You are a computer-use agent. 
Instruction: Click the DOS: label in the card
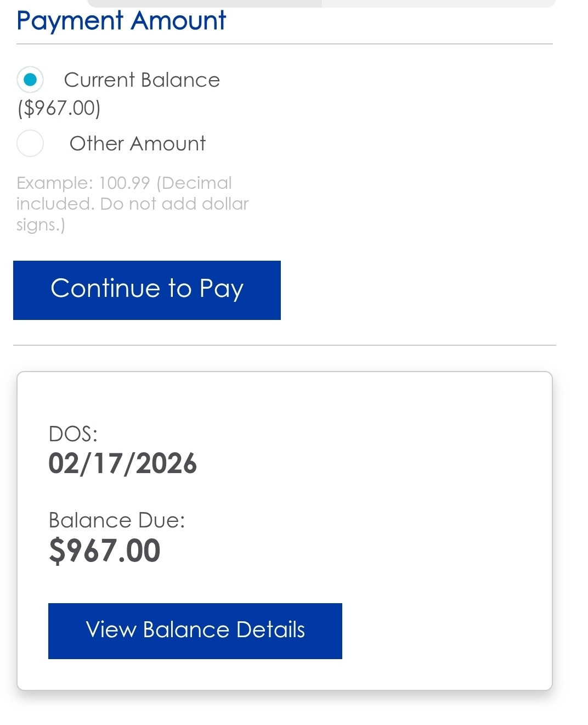(72, 434)
